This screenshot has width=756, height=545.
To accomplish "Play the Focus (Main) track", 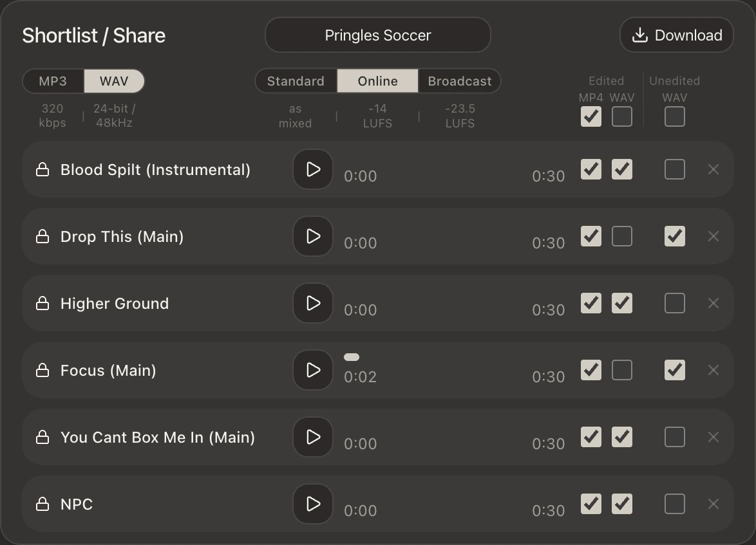I will pyautogui.click(x=313, y=370).
